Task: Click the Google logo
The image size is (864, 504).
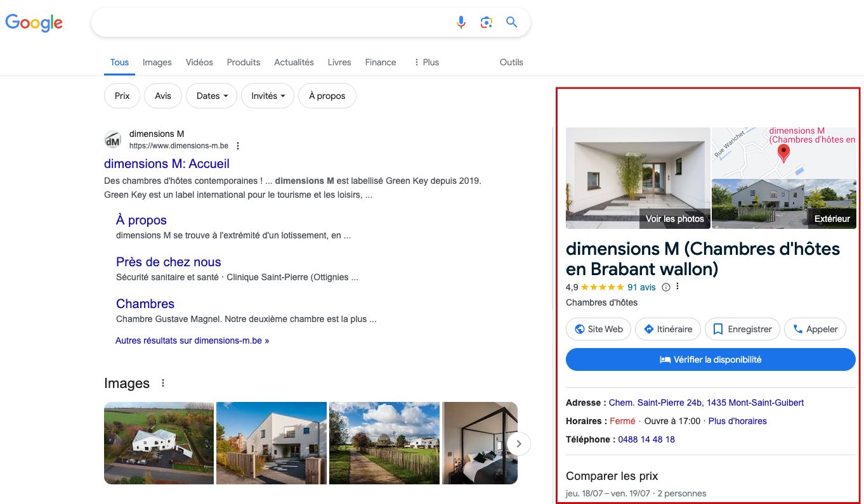Action: coord(34,23)
